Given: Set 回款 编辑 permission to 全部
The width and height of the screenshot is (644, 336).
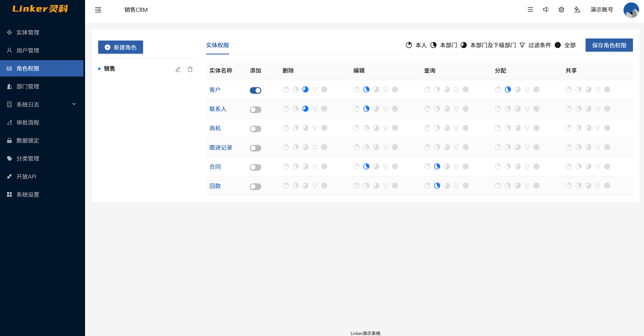Looking at the screenshot, I should [395, 186].
